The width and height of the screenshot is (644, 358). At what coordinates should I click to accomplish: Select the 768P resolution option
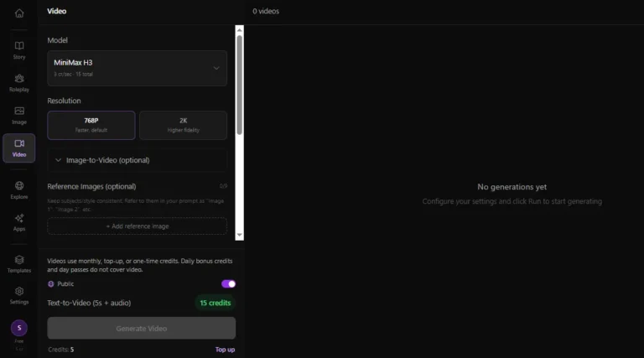(x=91, y=125)
